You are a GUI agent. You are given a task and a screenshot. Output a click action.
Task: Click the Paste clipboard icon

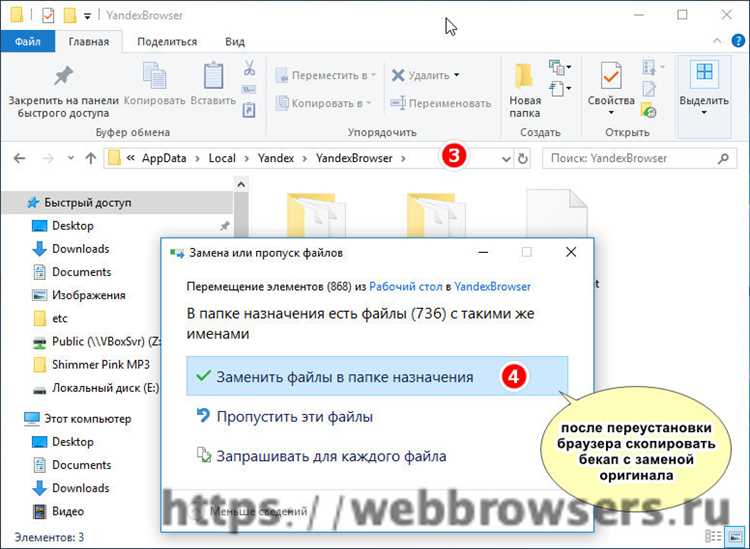coord(213,78)
